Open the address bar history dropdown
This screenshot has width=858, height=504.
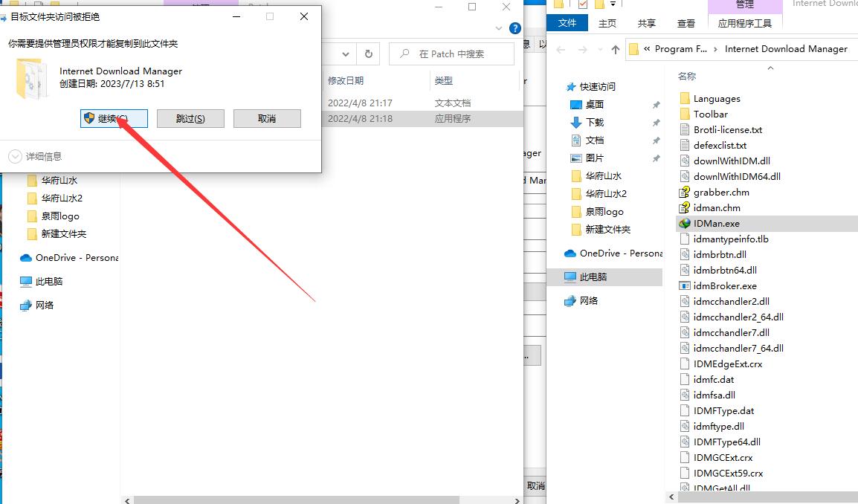click(346, 54)
